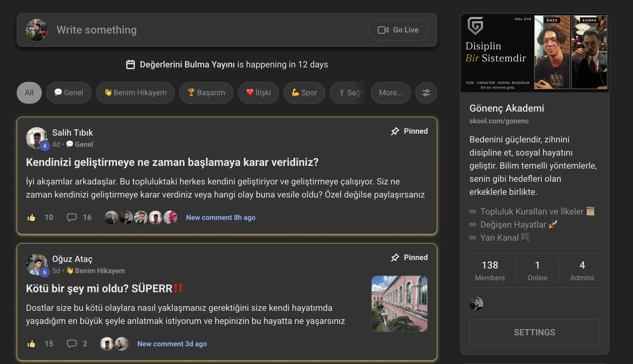Click the online member avatar in sidebar
The height and width of the screenshot is (364, 633).
pos(476,304)
